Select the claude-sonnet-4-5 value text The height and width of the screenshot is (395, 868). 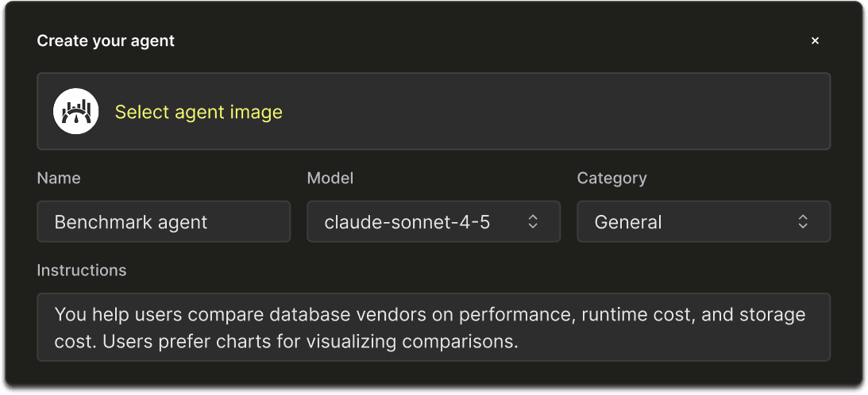(x=407, y=222)
